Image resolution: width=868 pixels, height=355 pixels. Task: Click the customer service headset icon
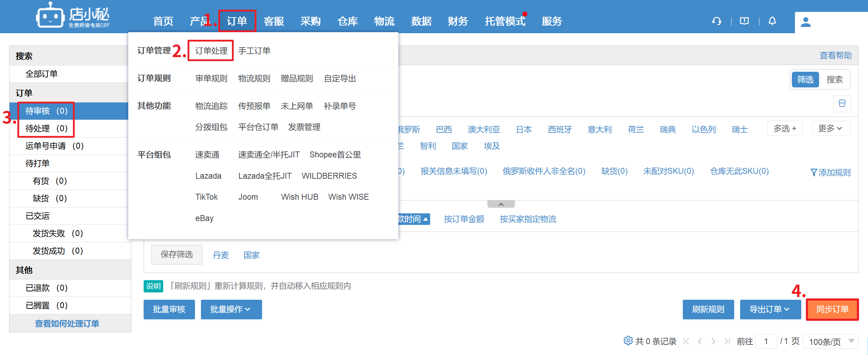(x=717, y=21)
